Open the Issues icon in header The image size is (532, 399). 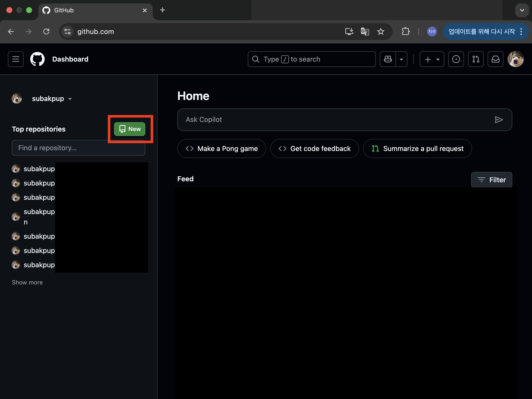pyautogui.click(x=456, y=59)
